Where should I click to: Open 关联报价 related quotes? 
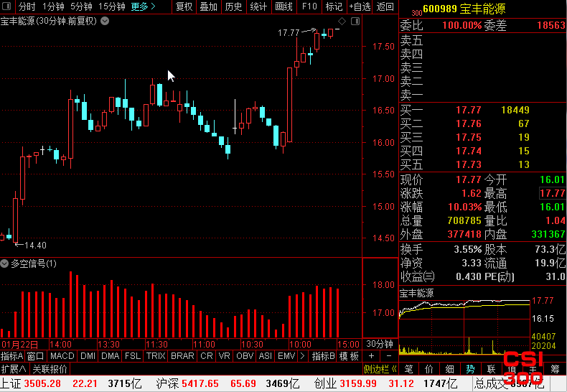pyautogui.click(x=50, y=369)
